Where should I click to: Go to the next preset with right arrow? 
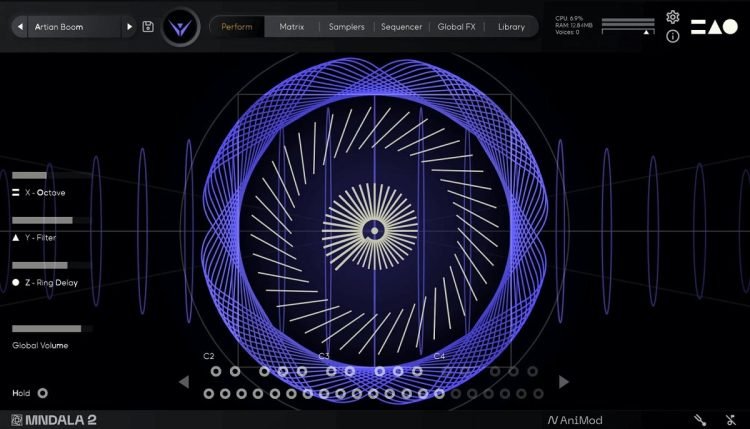(129, 27)
